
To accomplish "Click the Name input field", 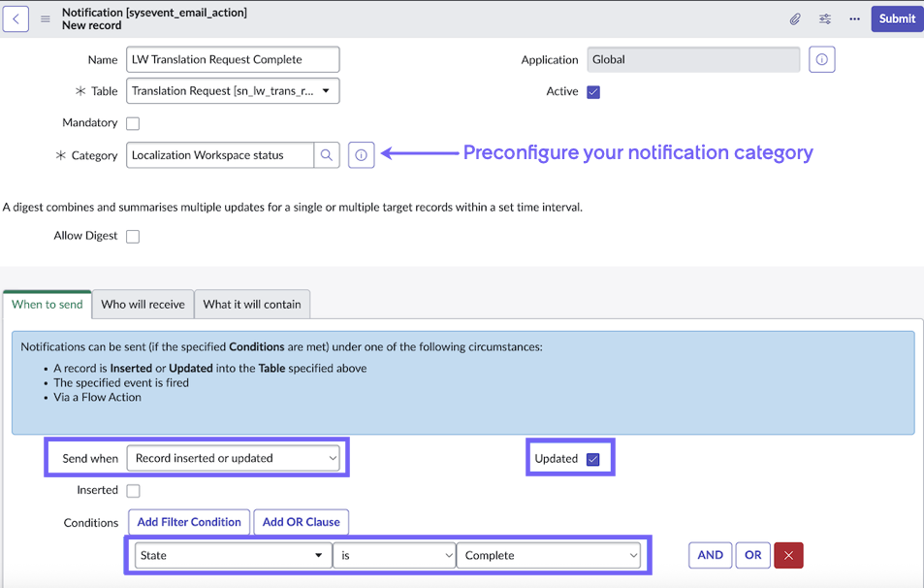I will pos(233,59).
